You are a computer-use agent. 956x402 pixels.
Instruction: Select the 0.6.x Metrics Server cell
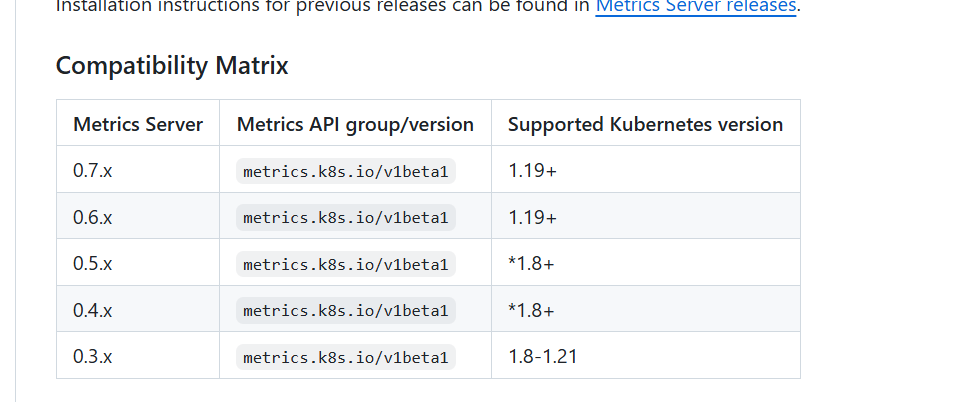[x=93, y=217]
